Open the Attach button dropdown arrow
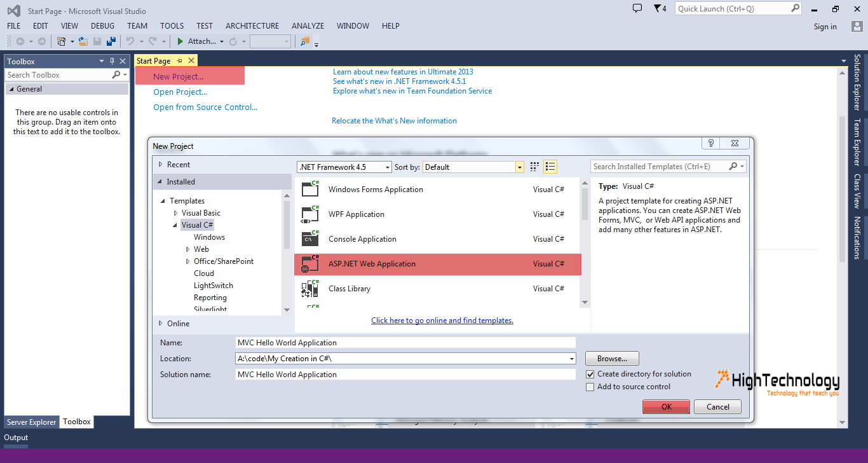 (222, 41)
